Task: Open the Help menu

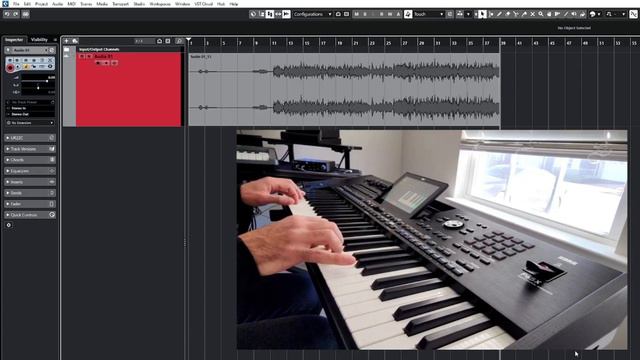Action: 234,4
